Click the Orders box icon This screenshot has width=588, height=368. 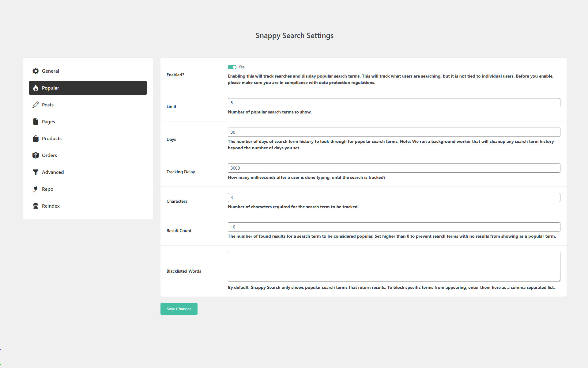pyautogui.click(x=36, y=155)
